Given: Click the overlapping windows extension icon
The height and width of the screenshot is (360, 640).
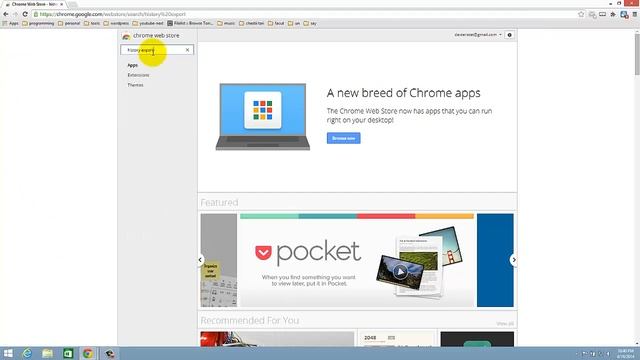Looking at the screenshot, I should [592, 15].
